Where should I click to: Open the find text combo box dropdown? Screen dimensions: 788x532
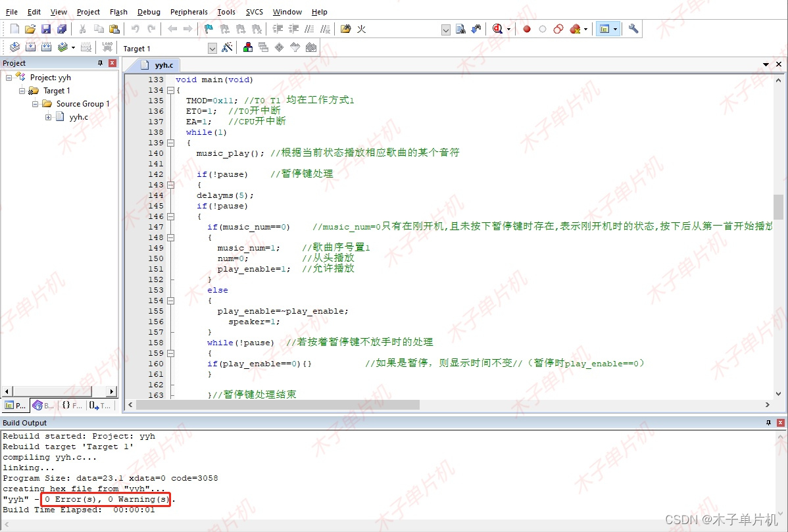point(446,30)
